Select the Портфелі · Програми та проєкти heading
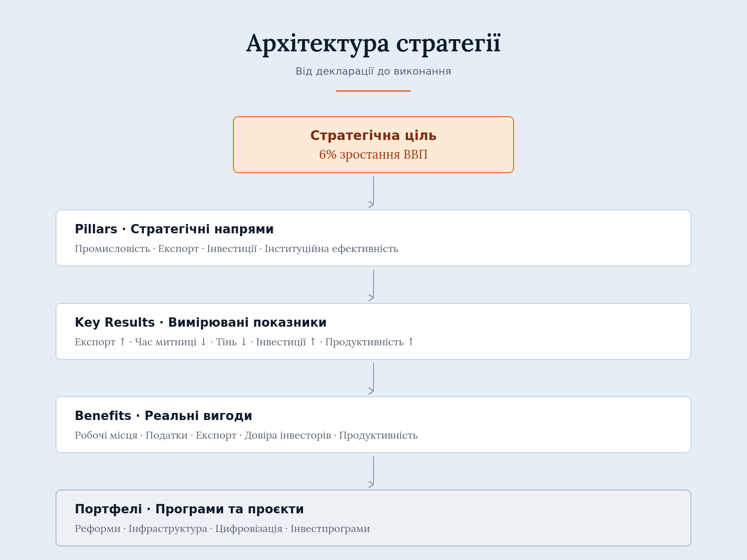Viewport: 747px width, 560px height. pos(189,509)
